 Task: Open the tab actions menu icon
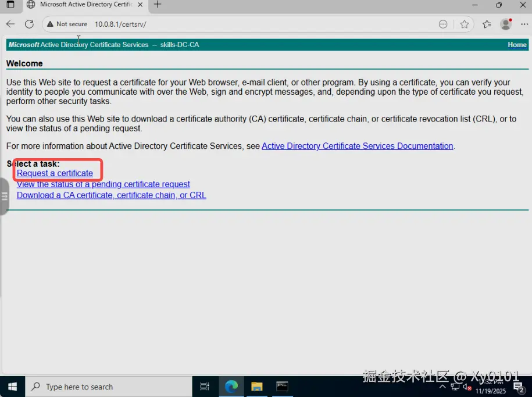(x=10, y=5)
